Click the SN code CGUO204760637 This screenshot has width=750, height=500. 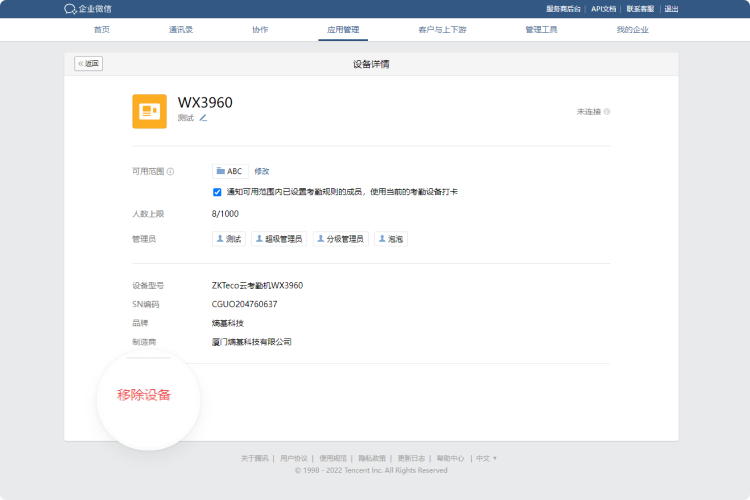click(244, 304)
